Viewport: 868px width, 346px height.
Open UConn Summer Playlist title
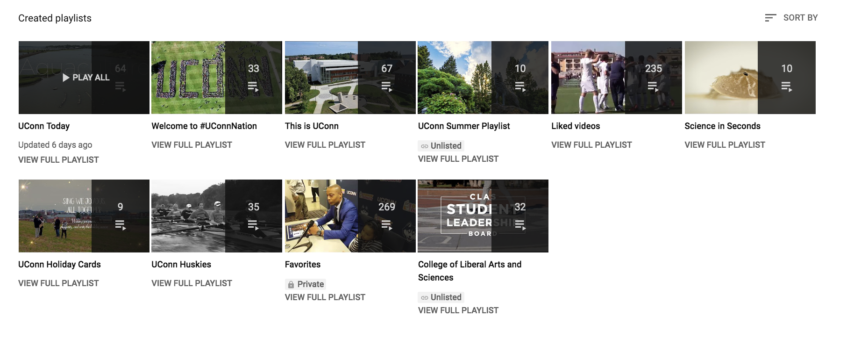click(464, 126)
